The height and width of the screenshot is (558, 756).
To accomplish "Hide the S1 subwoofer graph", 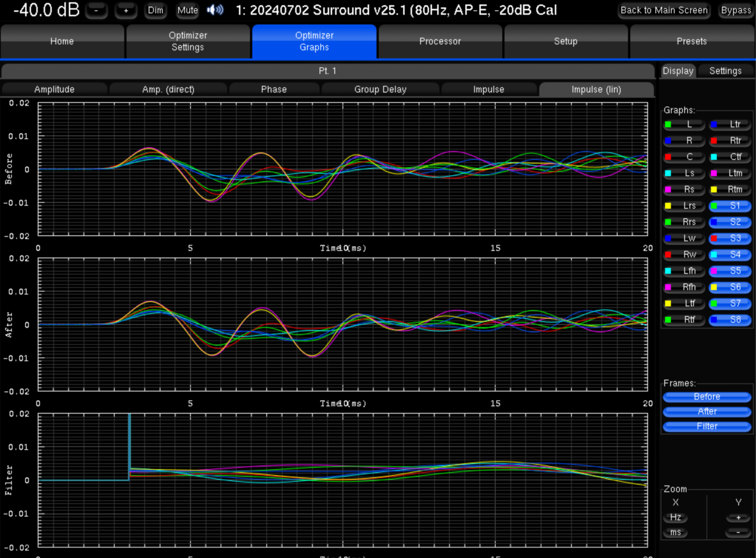I will (x=730, y=206).
